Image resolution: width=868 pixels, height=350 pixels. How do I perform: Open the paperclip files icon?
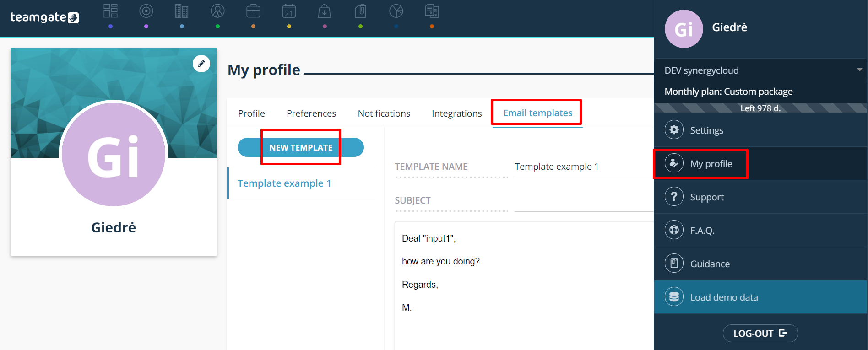pos(360,11)
